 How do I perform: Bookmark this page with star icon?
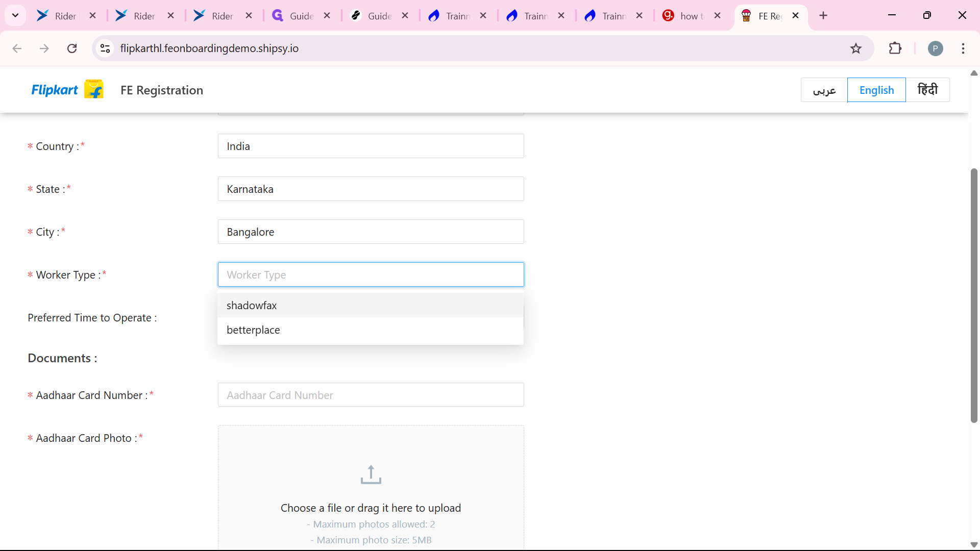(x=856, y=48)
